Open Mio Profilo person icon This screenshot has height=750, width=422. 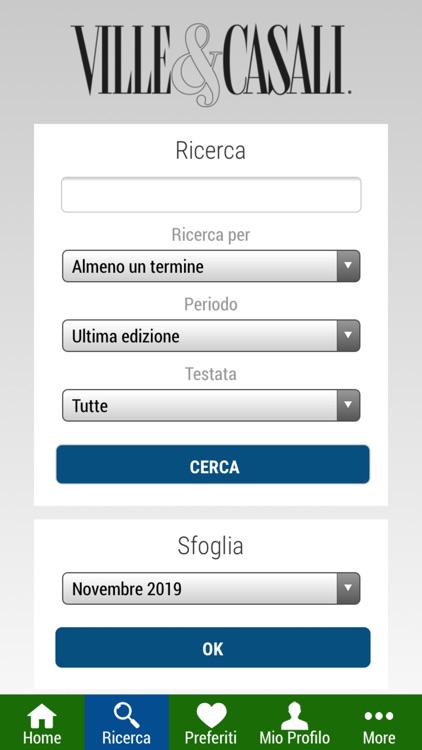click(x=294, y=716)
